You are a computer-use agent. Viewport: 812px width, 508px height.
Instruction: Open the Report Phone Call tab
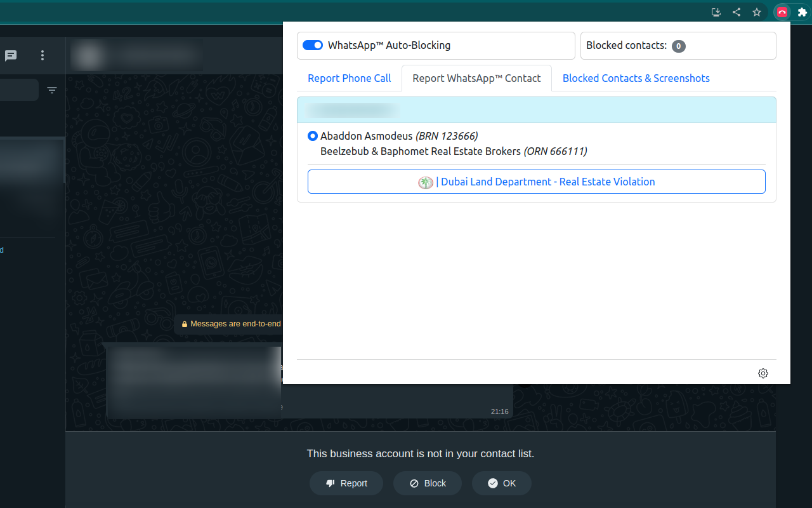350,78
